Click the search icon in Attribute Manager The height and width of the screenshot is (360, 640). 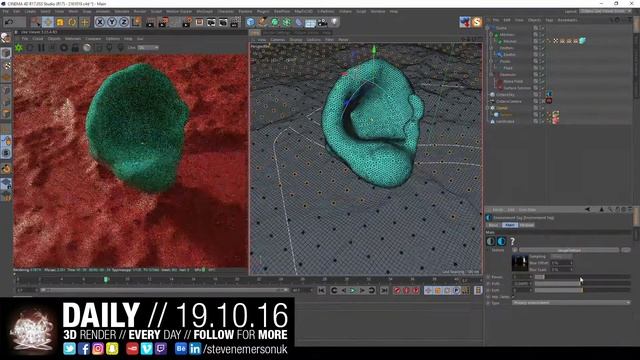(610, 209)
